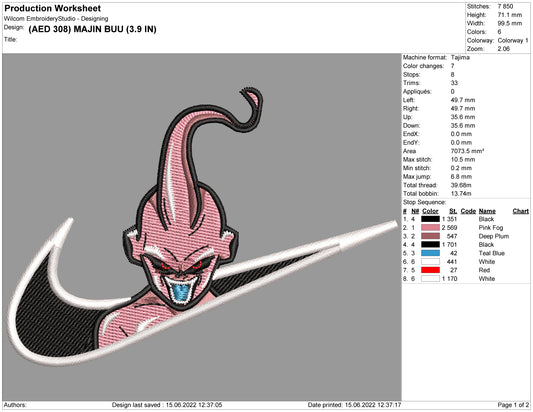The image size is (533, 412).
Task: Click the Teal Blue color swatch
Action: pos(430,253)
